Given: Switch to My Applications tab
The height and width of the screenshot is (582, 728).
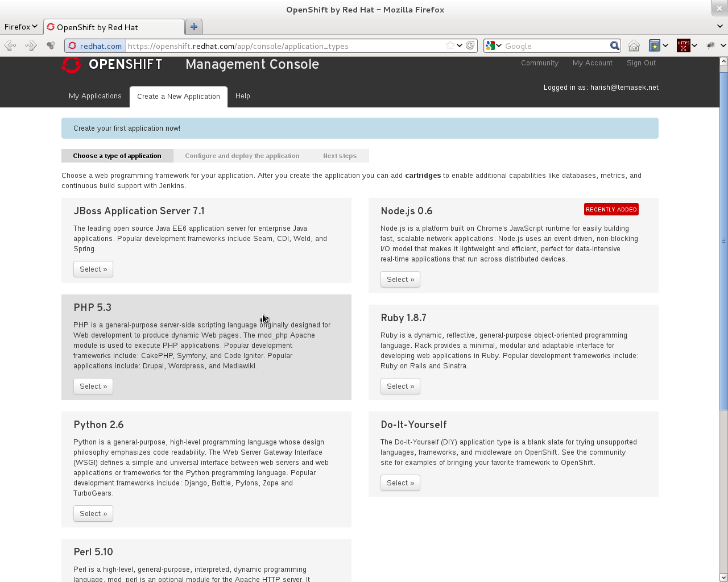Looking at the screenshot, I should 95,96.
